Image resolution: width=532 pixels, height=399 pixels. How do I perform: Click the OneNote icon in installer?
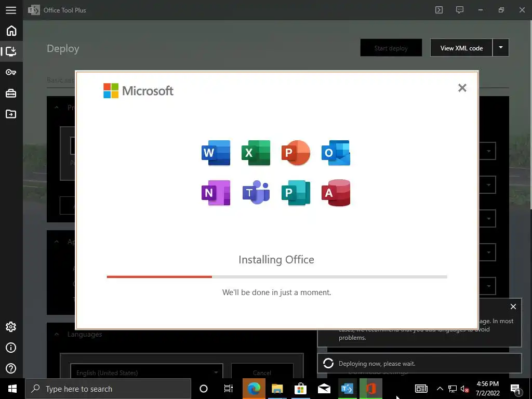[x=216, y=193]
